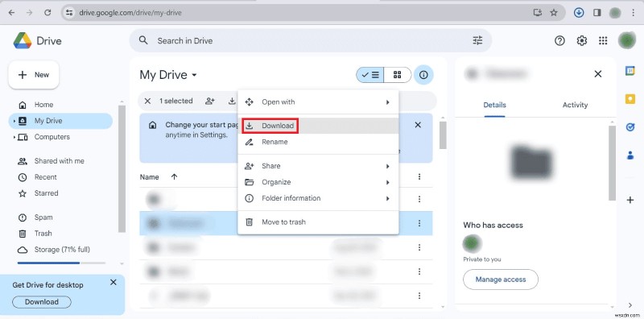Switch to list layout view

click(370, 75)
